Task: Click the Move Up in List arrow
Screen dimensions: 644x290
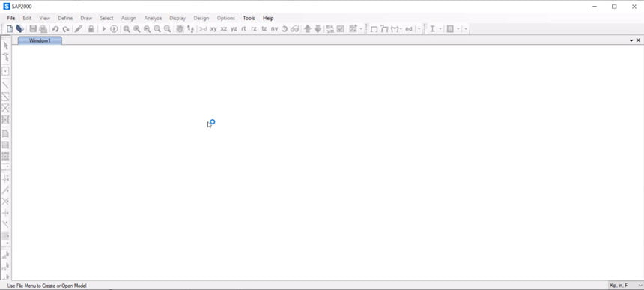Action: 308,29
